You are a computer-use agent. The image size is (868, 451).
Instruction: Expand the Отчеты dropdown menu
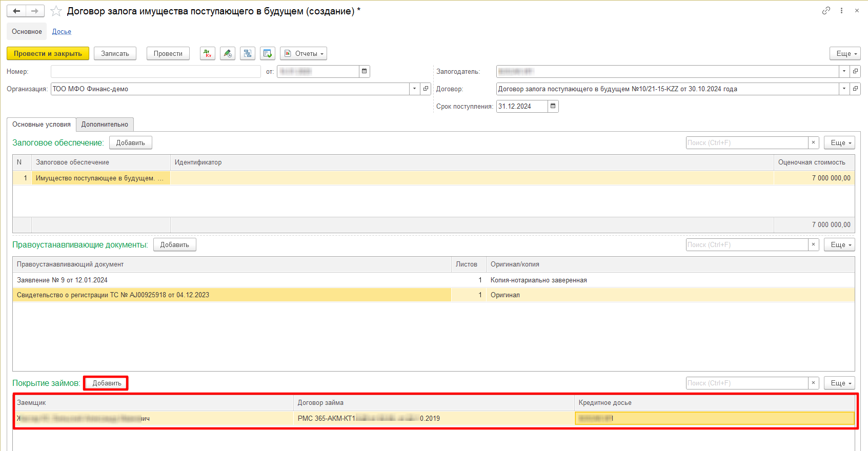pyautogui.click(x=304, y=53)
